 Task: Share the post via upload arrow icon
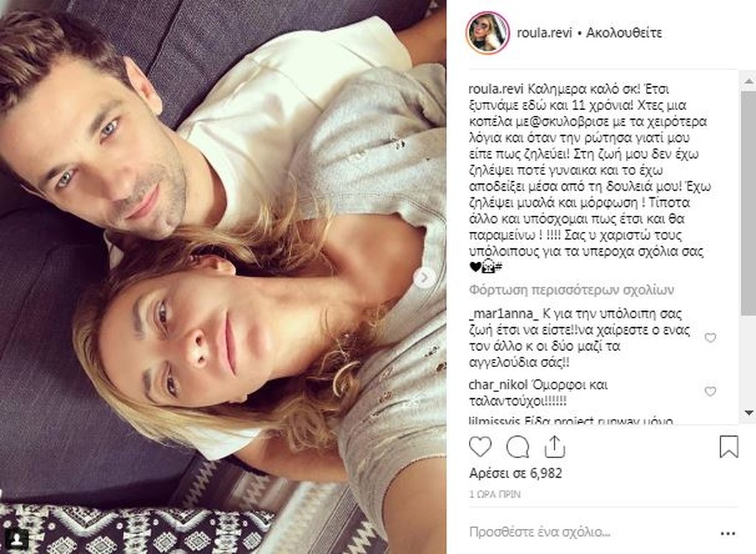point(554,446)
